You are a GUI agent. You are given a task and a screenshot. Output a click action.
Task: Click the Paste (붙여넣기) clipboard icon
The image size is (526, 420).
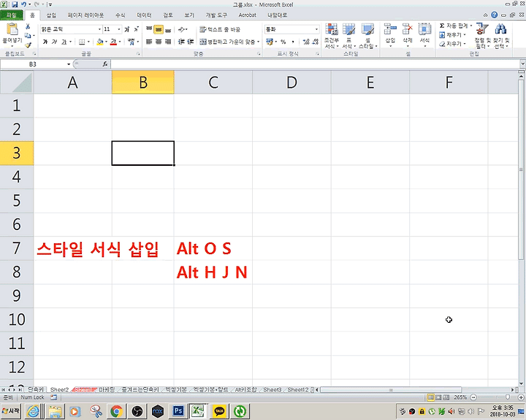pos(12,29)
